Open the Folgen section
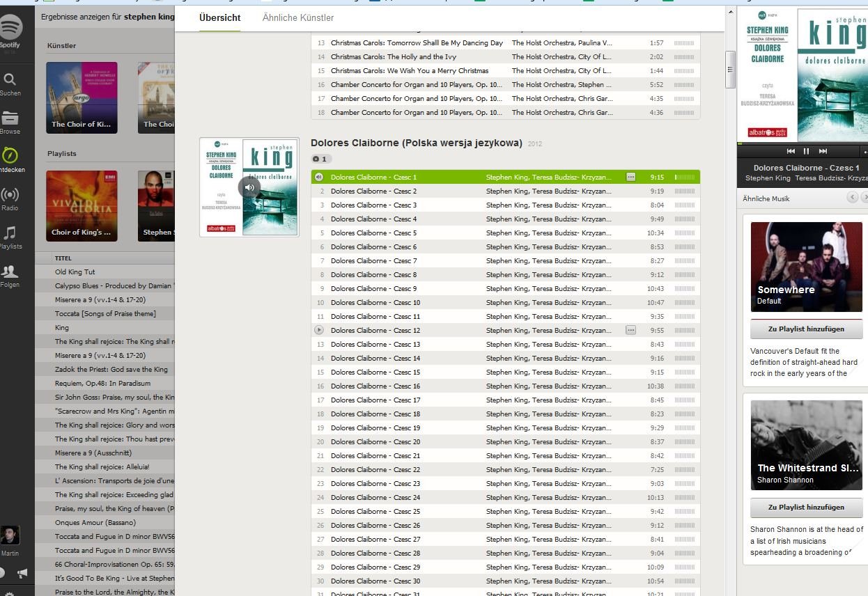868x596 pixels. click(10, 275)
